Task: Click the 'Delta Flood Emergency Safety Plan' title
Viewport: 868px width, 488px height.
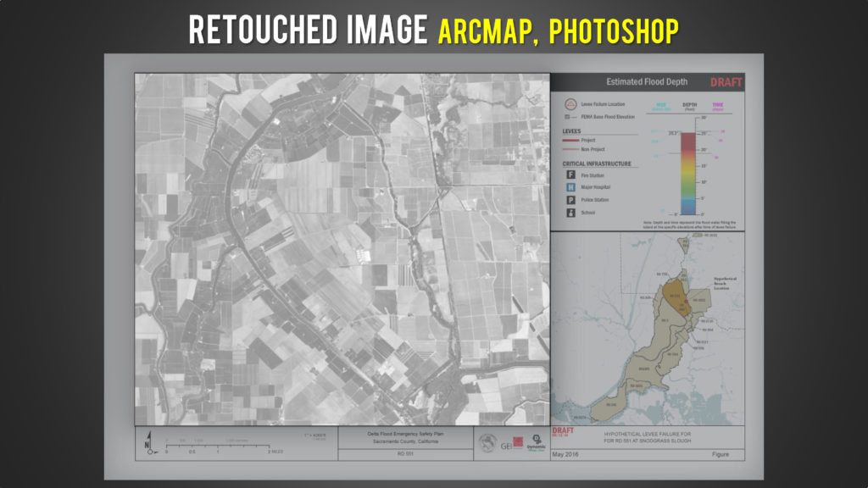Action: pyautogui.click(x=405, y=435)
